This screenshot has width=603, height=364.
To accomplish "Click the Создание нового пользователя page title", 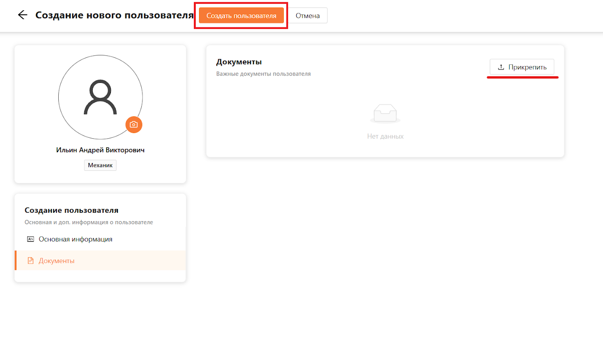I will click(114, 15).
